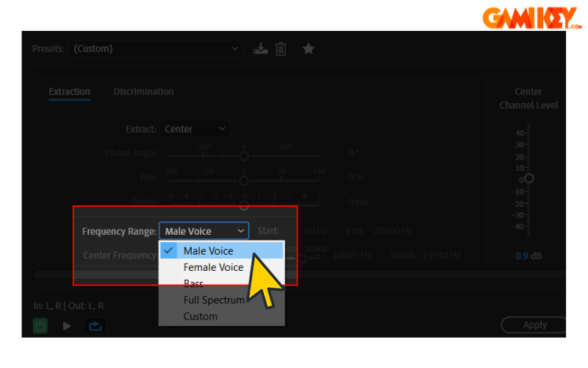The height and width of the screenshot is (368, 588).
Task: Click the Apply button
Action: point(534,325)
